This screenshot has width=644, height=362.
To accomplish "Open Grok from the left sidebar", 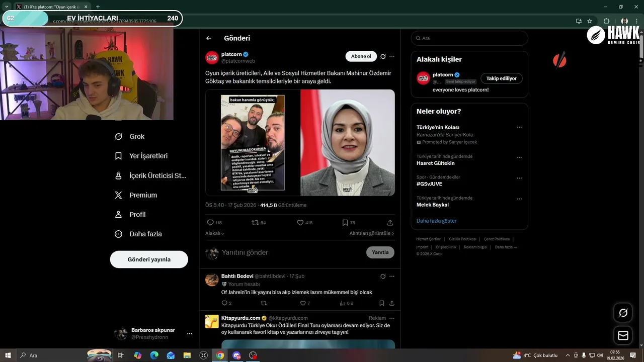I will point(130,136).
